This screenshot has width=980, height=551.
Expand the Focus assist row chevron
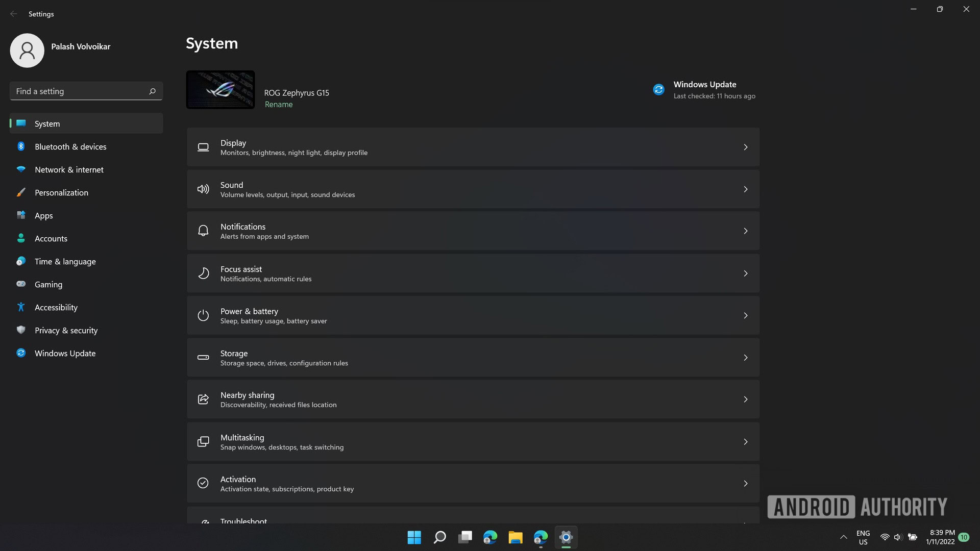pos(746,273)
